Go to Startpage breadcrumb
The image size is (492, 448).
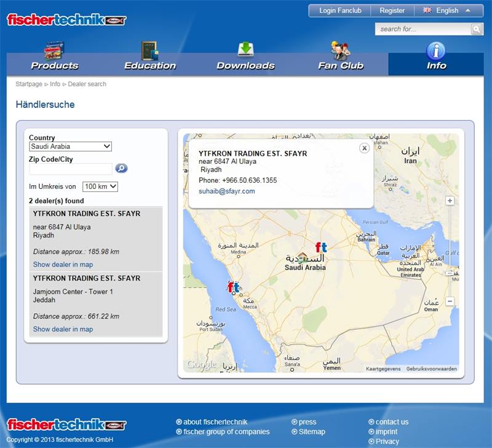(29, 84)
